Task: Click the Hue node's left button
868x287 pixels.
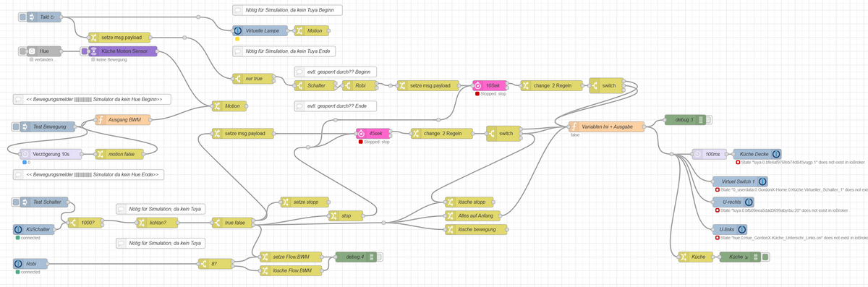Action: [x=23, y=51]
